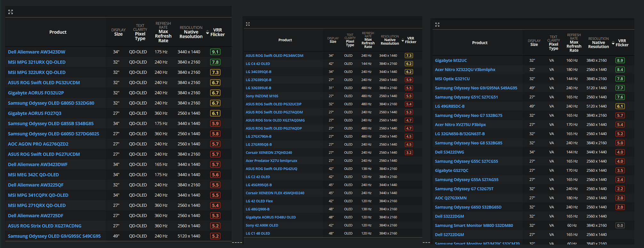
Task: Open the Corsair XENEON 27QHD240 link
Action: [x=269, y=152]
